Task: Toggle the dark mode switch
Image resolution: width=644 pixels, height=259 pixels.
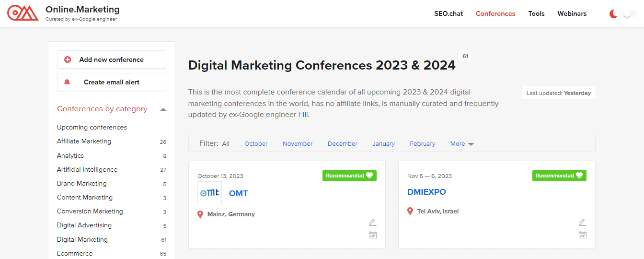Action: click(x=629, y=14)
